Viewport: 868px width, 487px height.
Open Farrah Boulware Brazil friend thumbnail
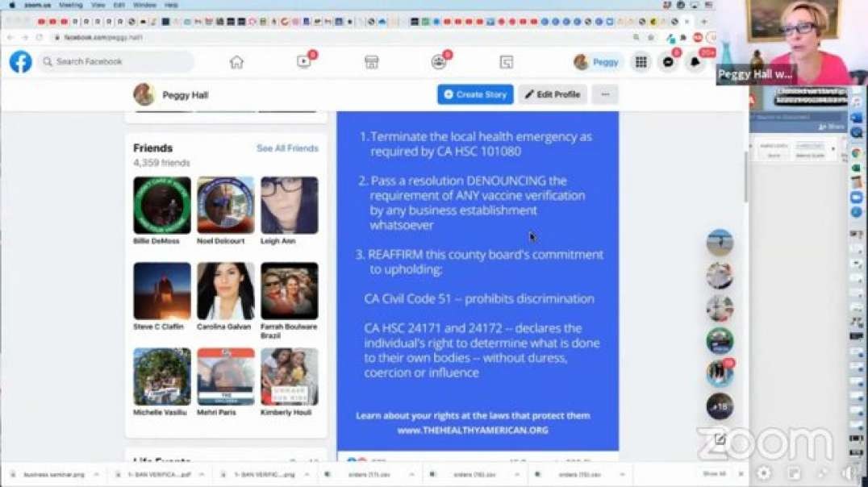(x=290, y=291)
